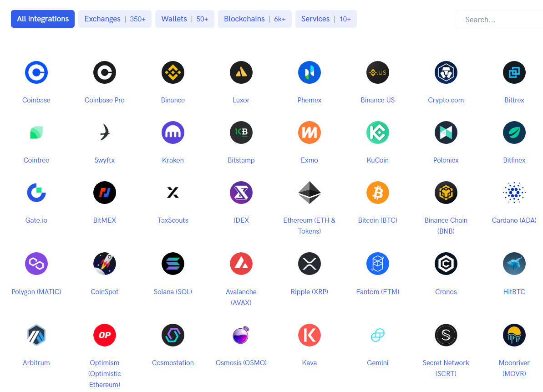Choose the Binance US logo icon
543x392 pixels.
click(x=377, y=72)
